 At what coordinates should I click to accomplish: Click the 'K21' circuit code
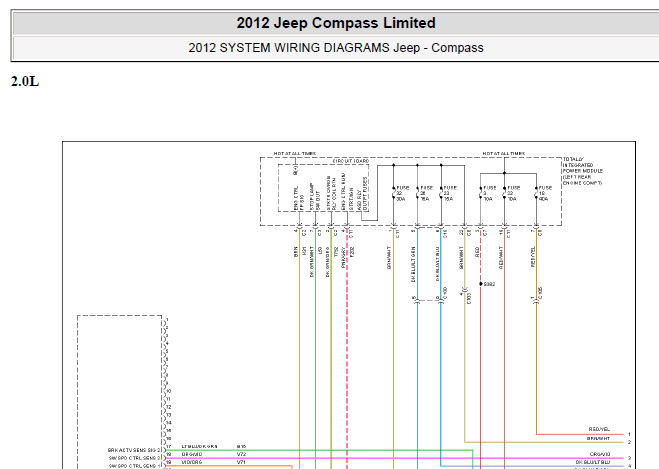click(304, 251)
